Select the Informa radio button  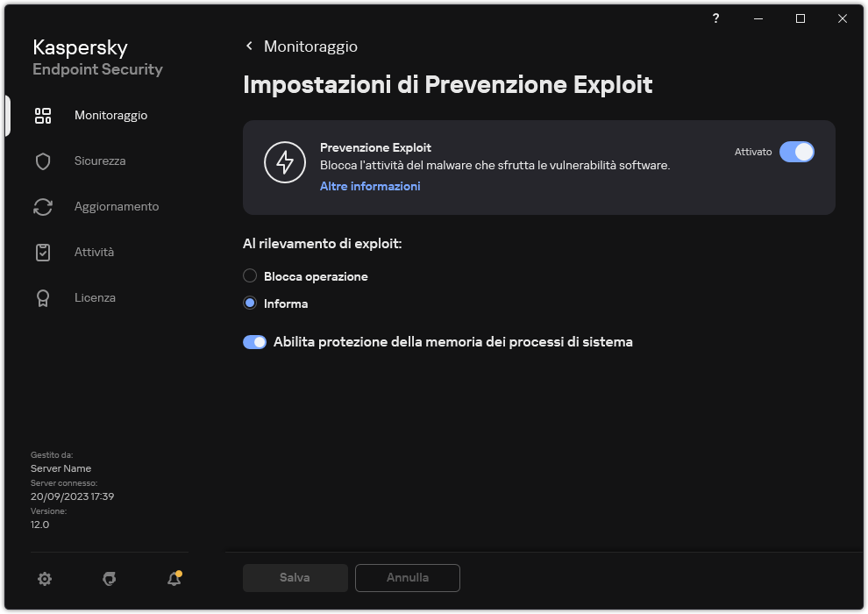[248, 303]
